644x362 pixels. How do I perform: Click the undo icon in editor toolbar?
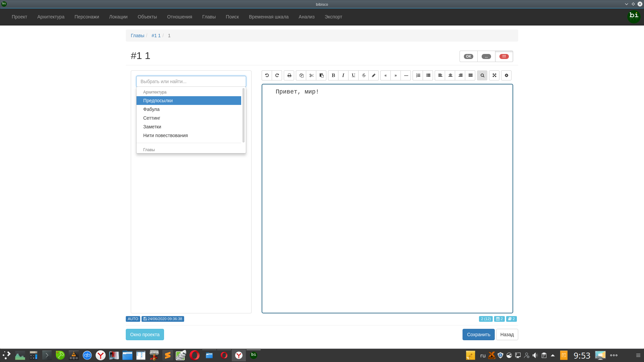point(267,75)
